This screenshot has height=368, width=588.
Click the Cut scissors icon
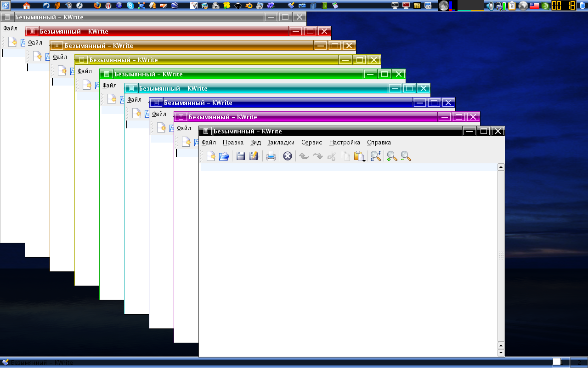331,156
